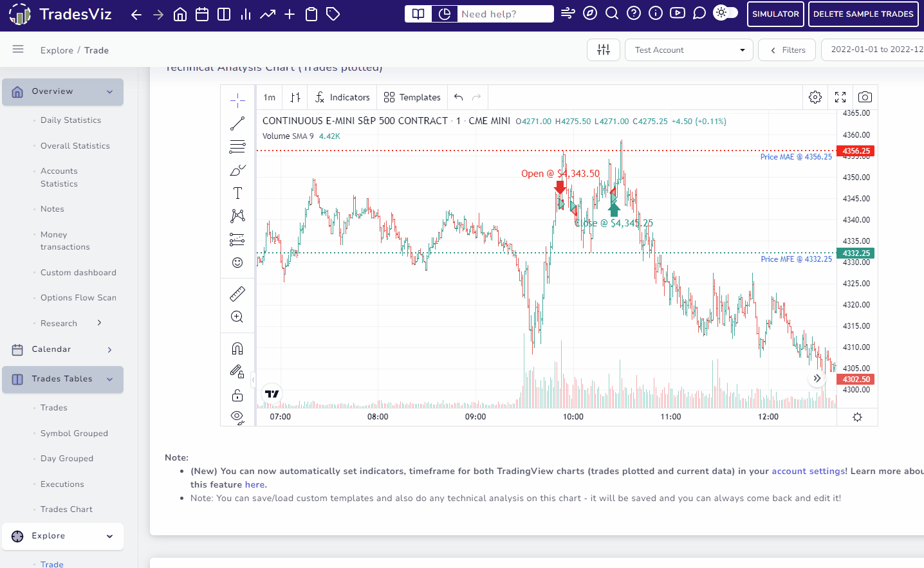The width and height of the screenshot is (924, 568).
Task: Switch help search to the book docs mode
Action: click(418, 14)
